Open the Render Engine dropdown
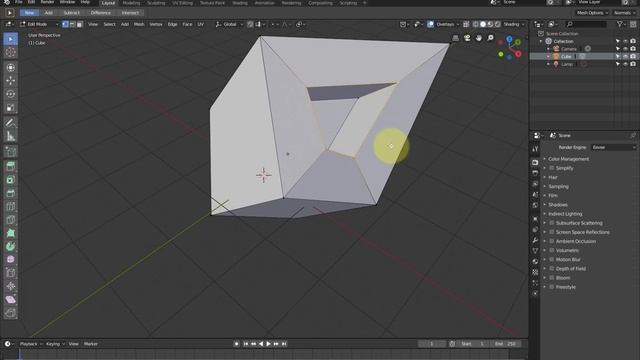Viewport: 640px width, 360px height. click(x=613, y=147)
